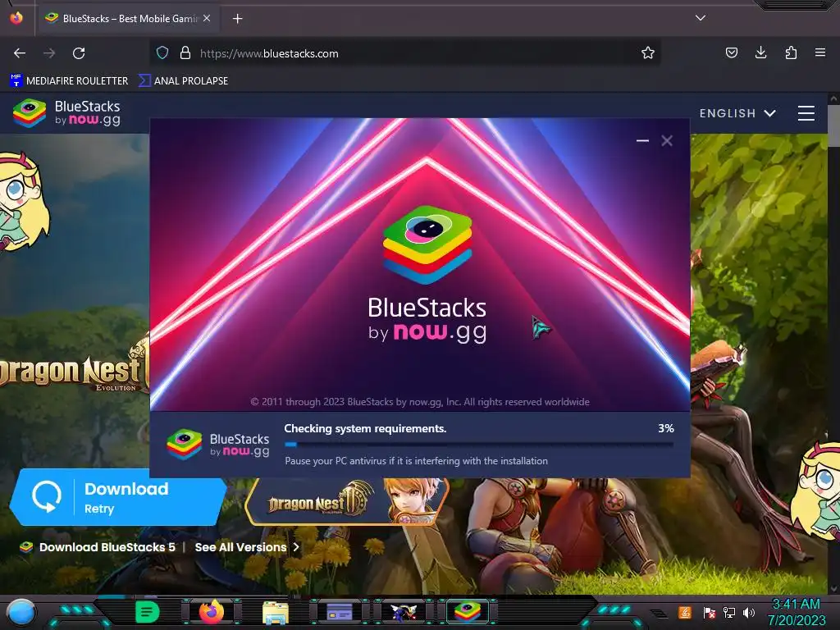Click the Download Retry button

[x=118, y=497]
